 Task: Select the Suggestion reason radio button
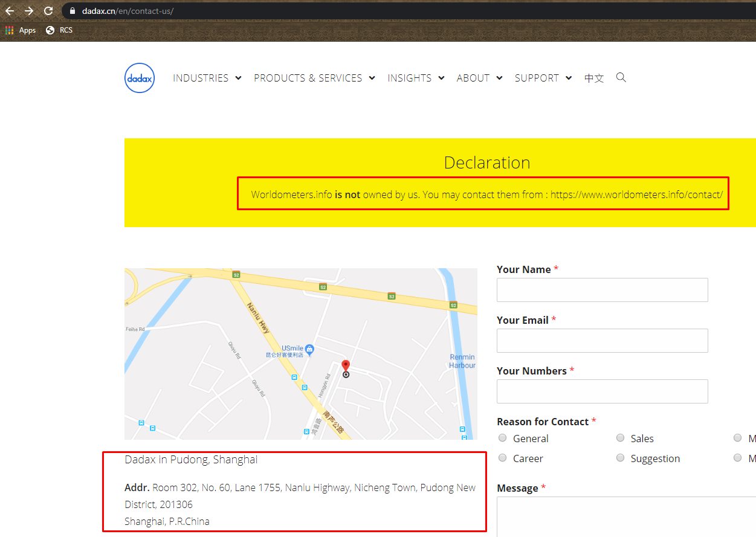tap(621, 458)
